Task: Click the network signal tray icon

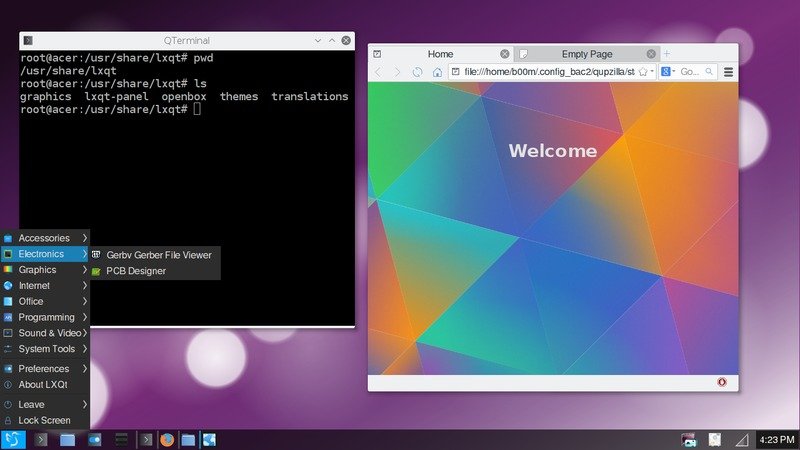Action: click(742, 439)
